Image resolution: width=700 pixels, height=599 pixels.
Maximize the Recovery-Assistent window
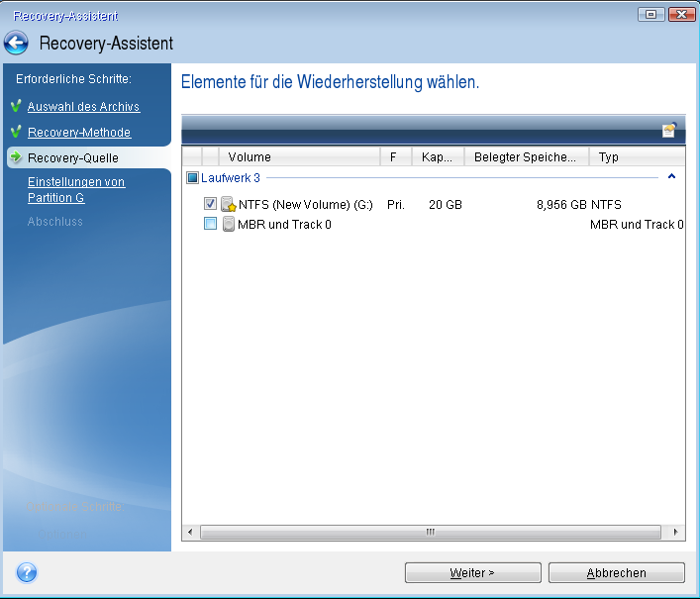pyautogui.click(x=651, y=15)
